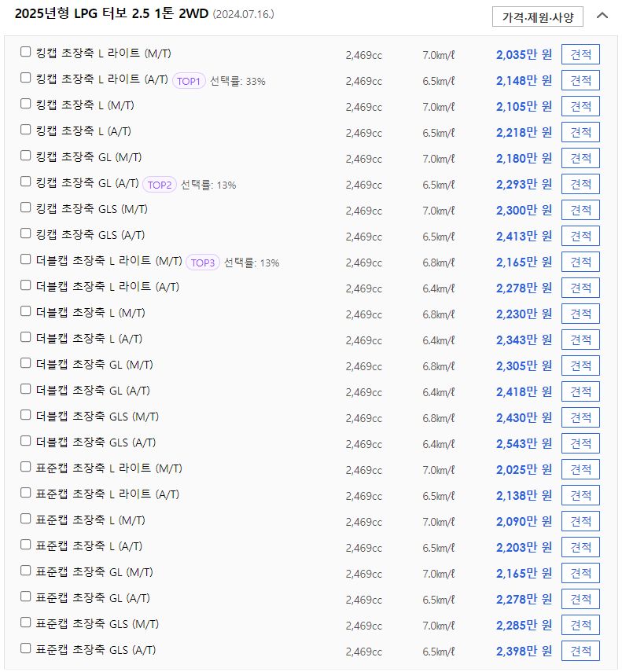Click 견적 for 더블캡 초장축 L 라이트 (A/T)
Image resolution: width=622 pixels, height=672 pixels.
(580, 288)
